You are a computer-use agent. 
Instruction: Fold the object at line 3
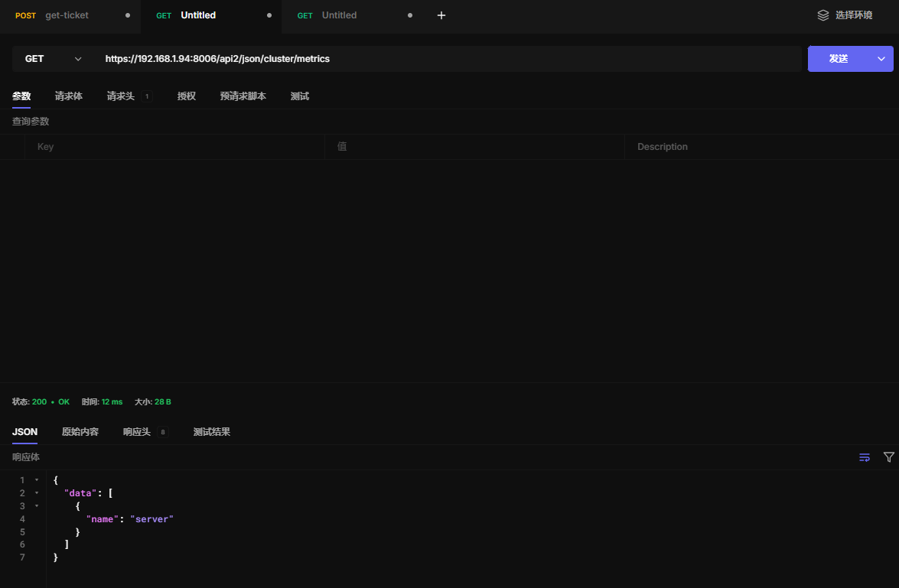click(37, 506)
